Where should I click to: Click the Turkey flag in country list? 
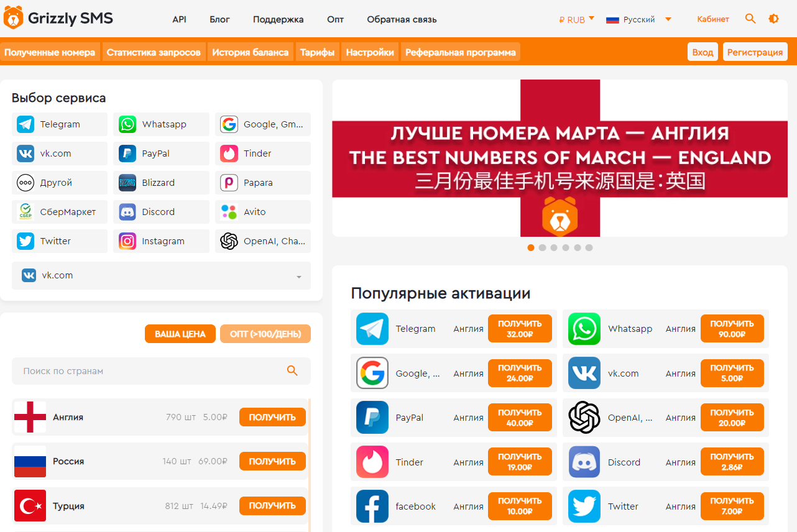(30, 506)
